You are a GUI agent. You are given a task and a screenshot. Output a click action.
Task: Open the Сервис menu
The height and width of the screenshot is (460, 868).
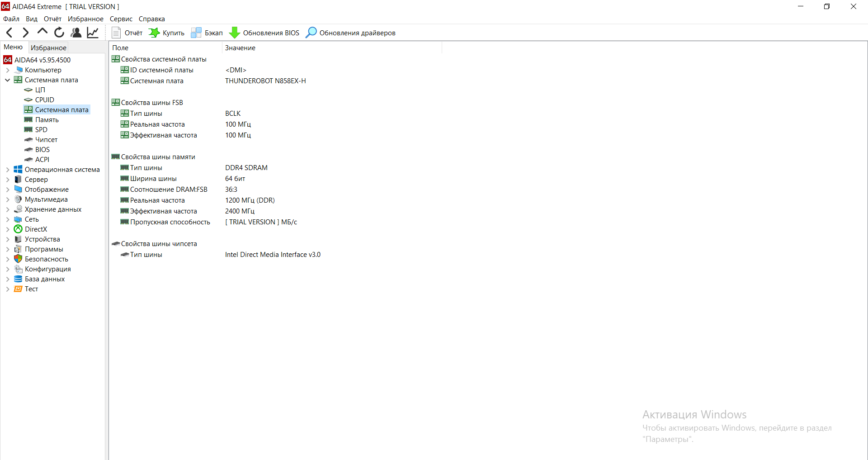(x=121, y=19)
